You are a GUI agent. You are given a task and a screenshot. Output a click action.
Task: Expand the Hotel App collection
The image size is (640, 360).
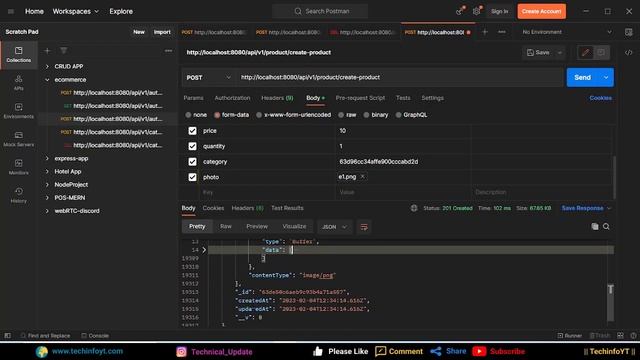tap(47, 171)
